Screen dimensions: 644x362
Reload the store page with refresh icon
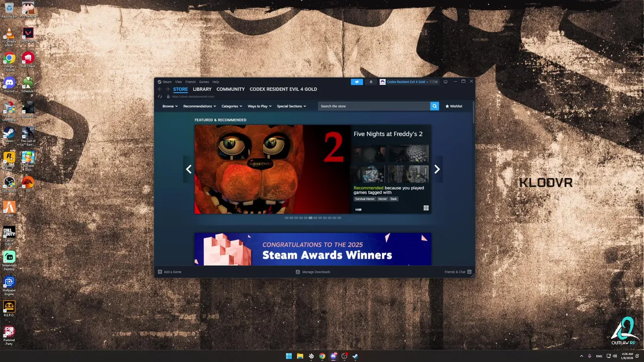160,97
